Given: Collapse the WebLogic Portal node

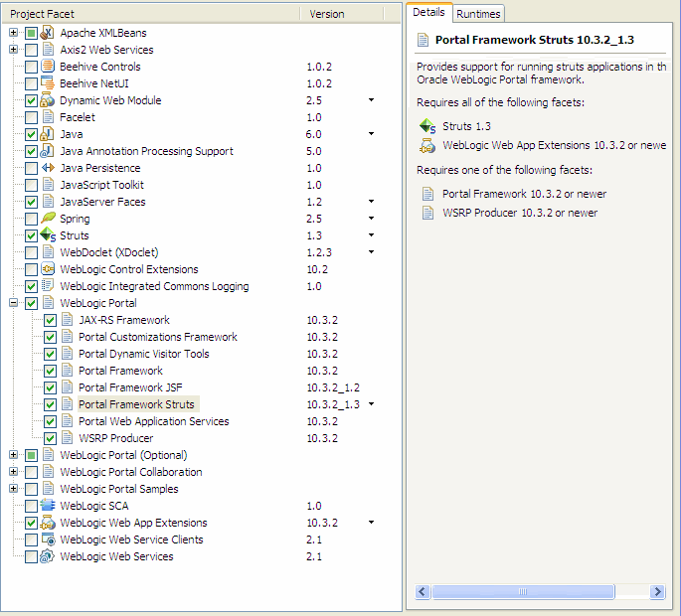Looking at the screenshot, I should click(14, 303).
